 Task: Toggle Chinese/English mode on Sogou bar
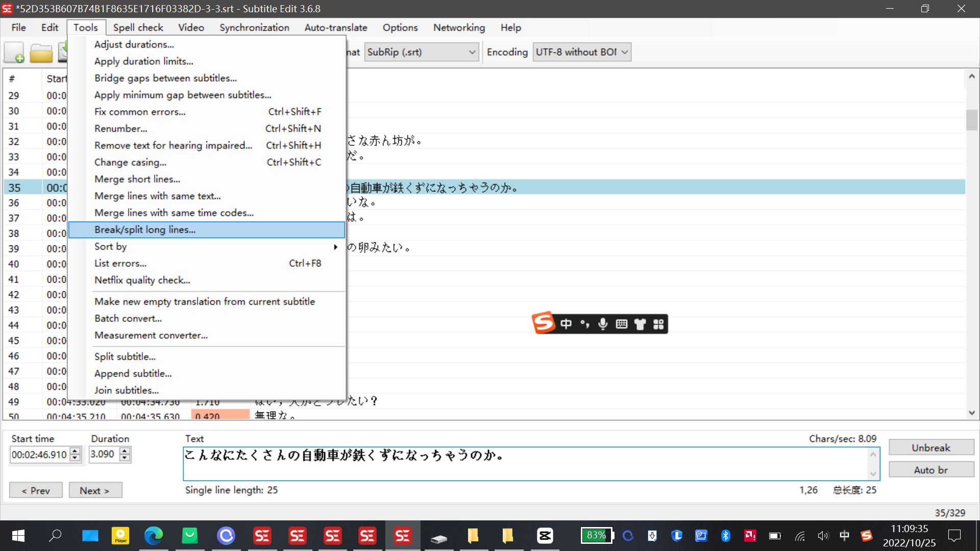567,323
